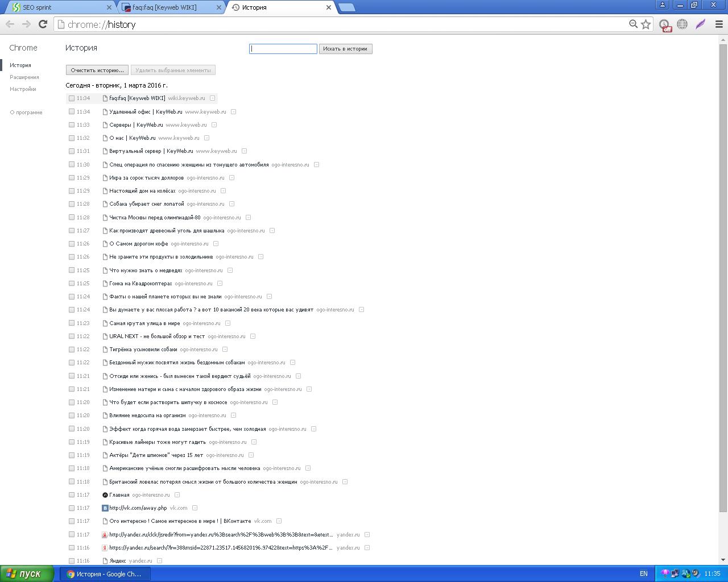The width and height of the screenshot is (728, 582).
Task: Open dropdown for 'Что нужно знать о медведях'
Action: coord(230,271)
